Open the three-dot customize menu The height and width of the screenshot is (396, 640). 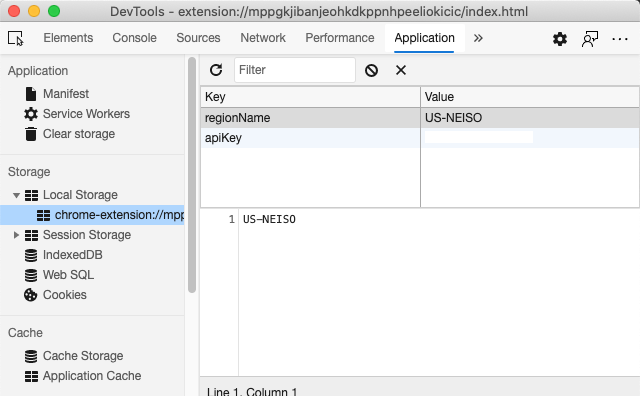(620, 39)
